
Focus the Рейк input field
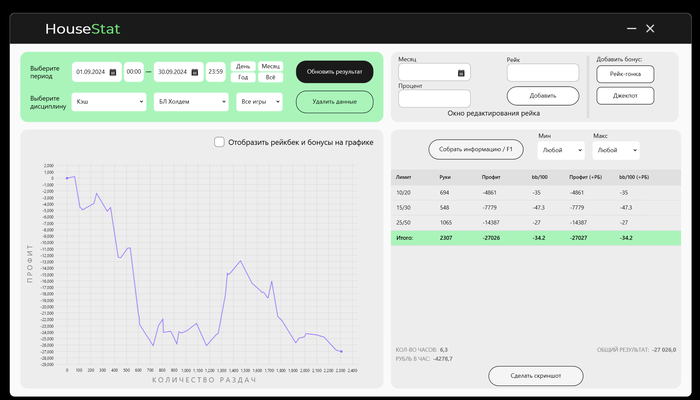pos(543,73)
